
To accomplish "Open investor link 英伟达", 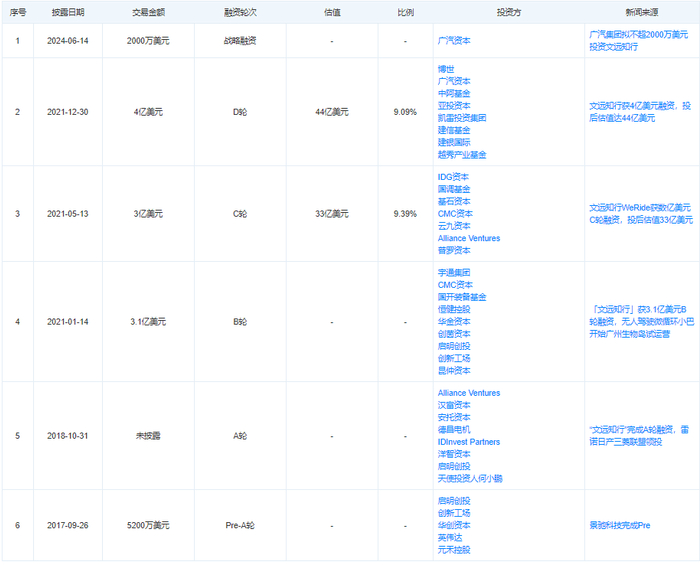I will point(450,538).
